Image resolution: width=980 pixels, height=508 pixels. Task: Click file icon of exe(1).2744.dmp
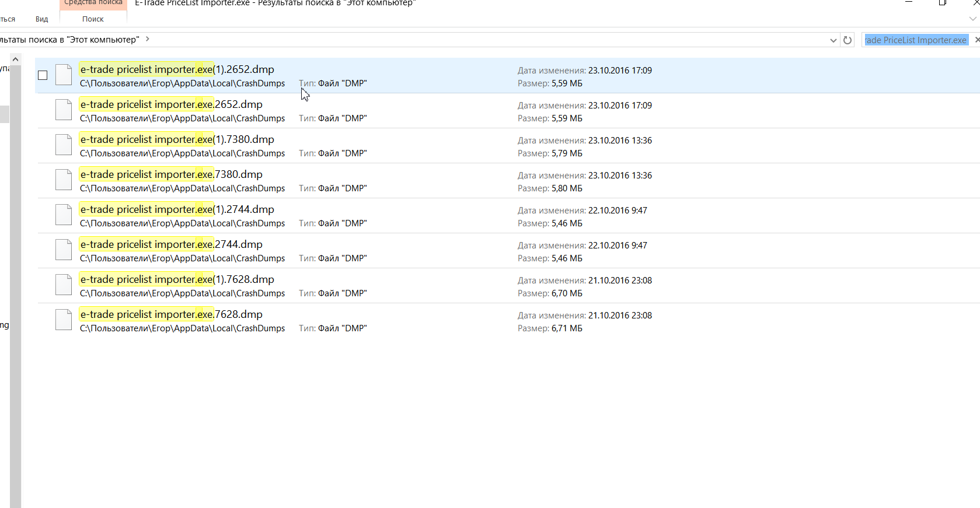[x=64, y=215]
